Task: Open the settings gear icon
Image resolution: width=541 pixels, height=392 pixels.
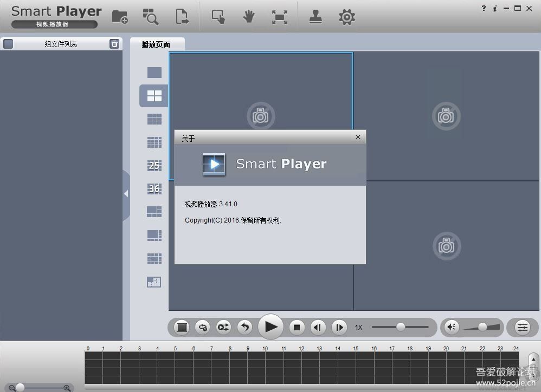Action: tap(346, 17)
